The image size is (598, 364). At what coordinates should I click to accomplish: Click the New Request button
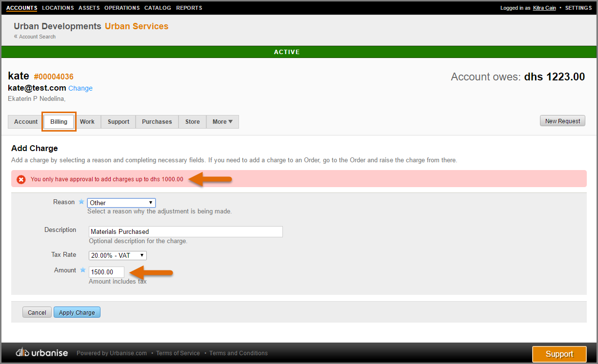pyautogui.click(x=562, y=121)
